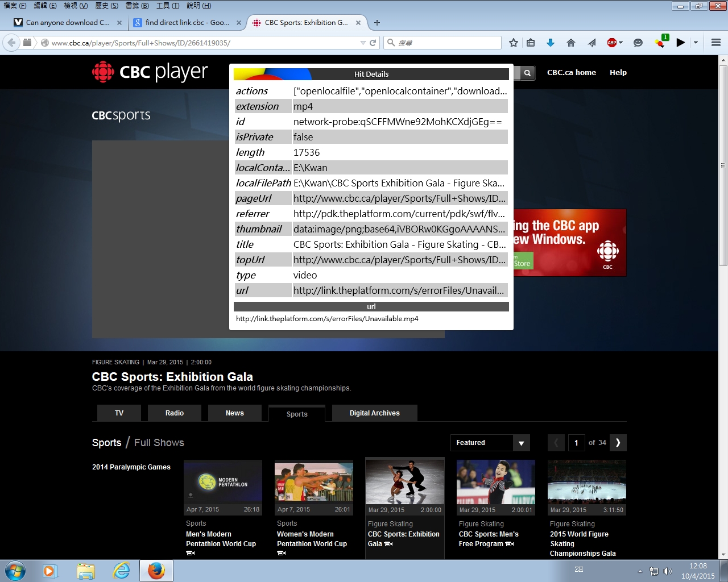The image size is (728, 582).
Task: Open the 歷史 (S) menu
Action: pos(107,6)
